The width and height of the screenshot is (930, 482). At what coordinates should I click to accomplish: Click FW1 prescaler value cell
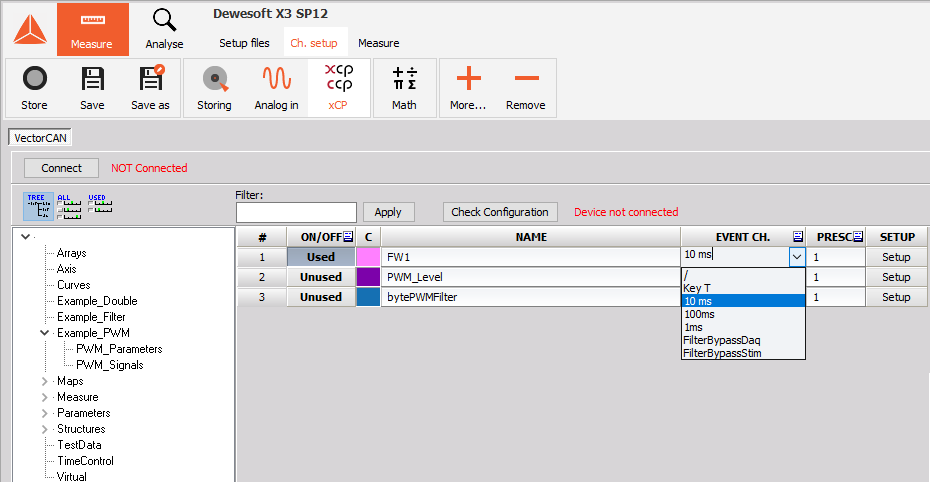point(836,257)
